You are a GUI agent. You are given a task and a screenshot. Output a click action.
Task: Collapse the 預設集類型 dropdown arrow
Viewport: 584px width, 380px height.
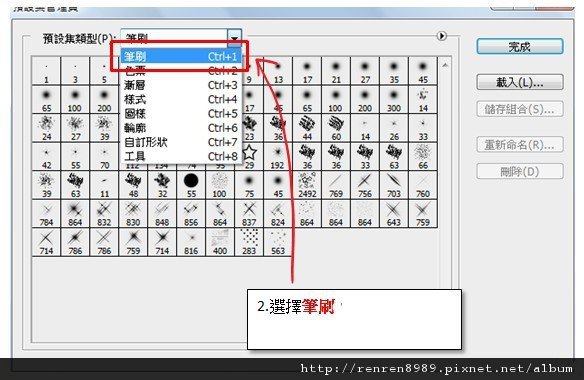tap(234, 38)
